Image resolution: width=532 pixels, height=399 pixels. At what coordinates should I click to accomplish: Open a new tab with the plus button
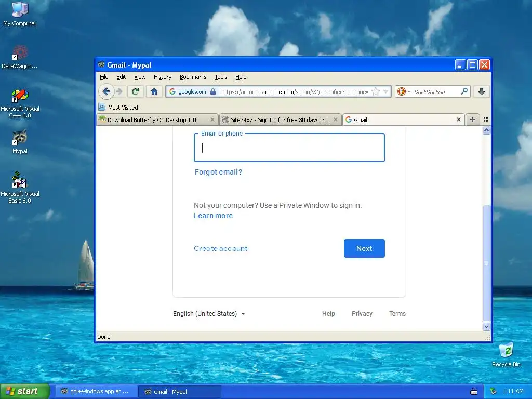pos(472,119)
